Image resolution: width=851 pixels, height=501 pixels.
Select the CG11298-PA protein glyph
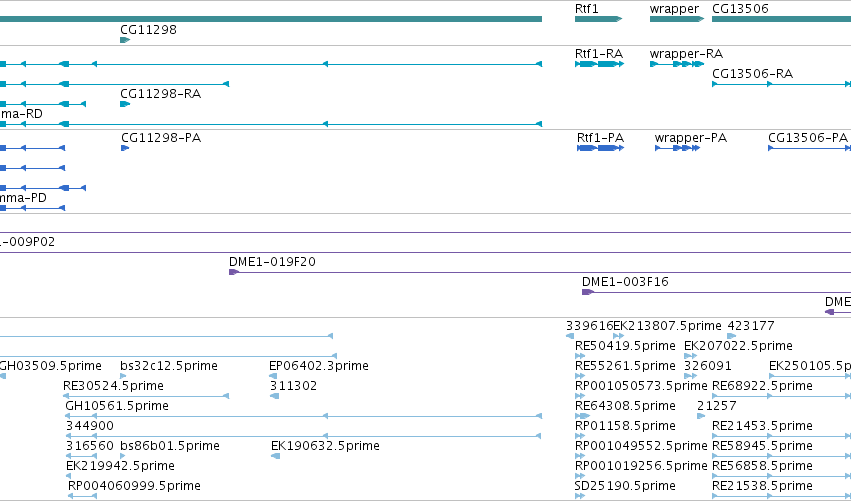(125, 148)
